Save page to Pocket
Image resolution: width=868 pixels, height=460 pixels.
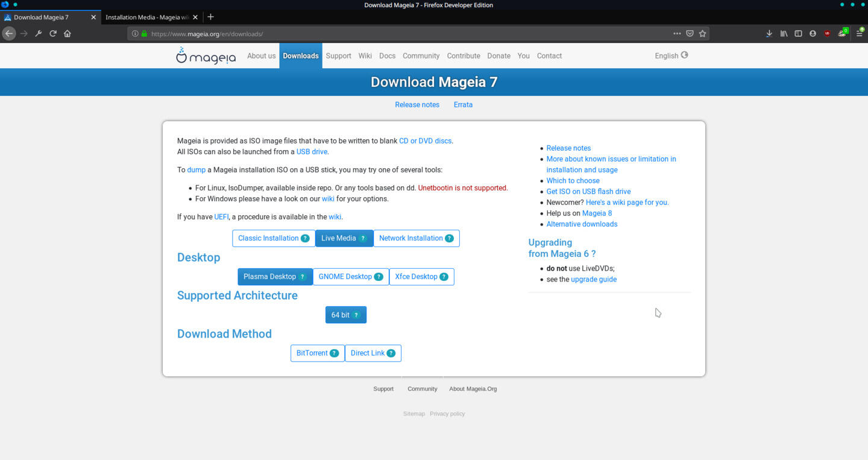point(690,34)
